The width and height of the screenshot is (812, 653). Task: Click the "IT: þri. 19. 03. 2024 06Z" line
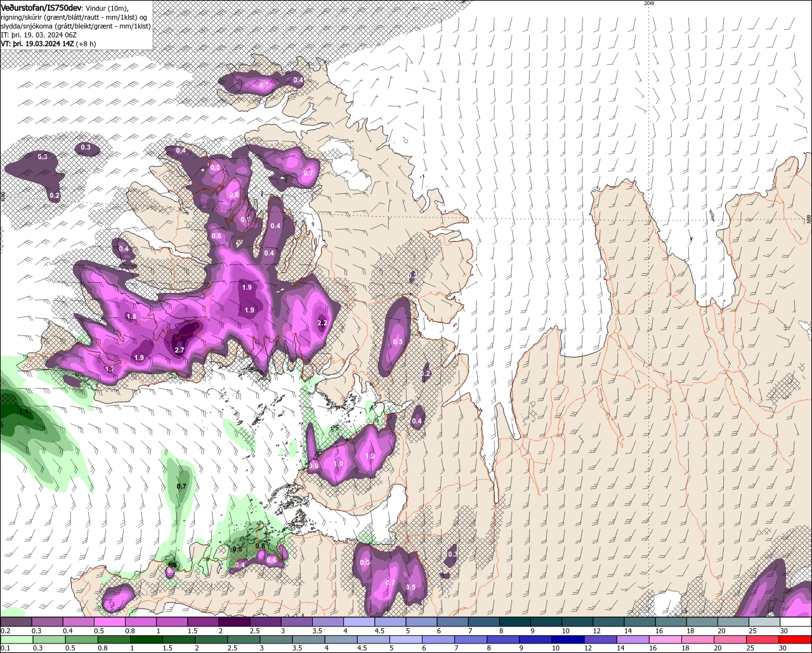pyautogui.click(x=39, y=35)
